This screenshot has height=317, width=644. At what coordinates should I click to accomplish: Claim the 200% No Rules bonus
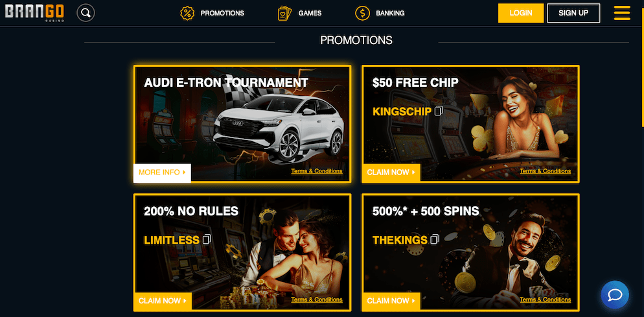click(x=163, y=301)
